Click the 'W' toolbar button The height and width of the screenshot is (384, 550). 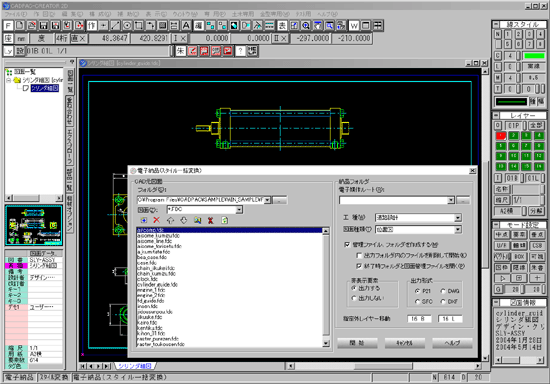point(354,26)
